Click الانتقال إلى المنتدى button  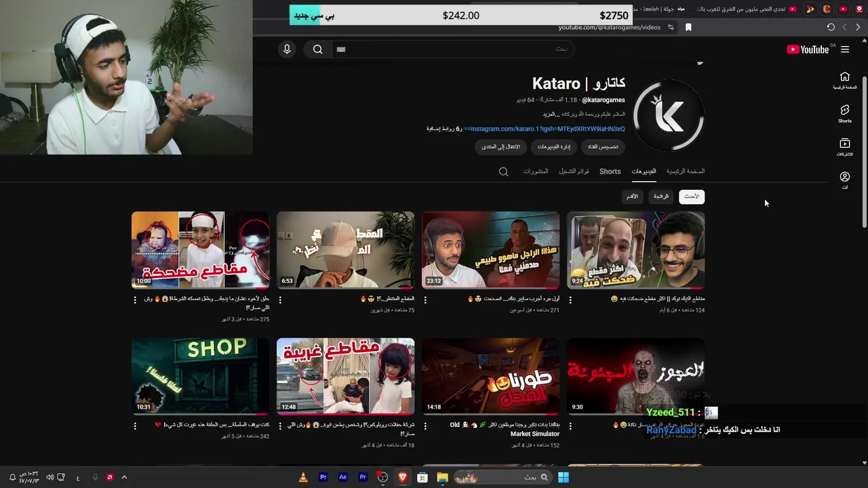(x=500, y=146)
